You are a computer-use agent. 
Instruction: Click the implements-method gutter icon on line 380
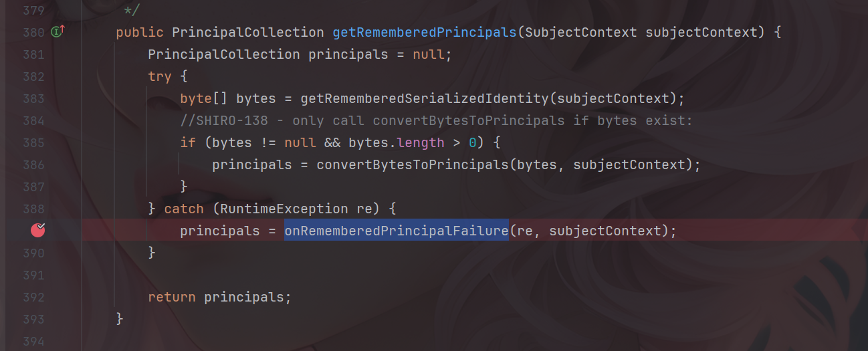point(58,32)
